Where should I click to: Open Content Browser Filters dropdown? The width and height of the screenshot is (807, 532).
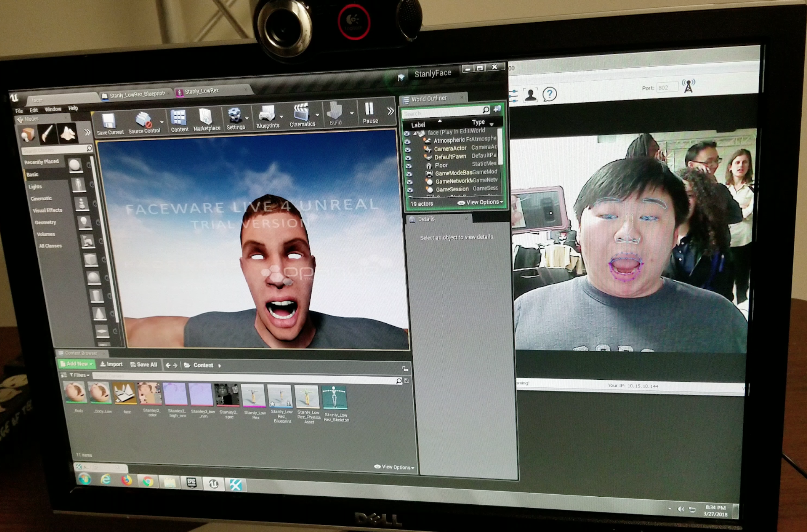80,375
